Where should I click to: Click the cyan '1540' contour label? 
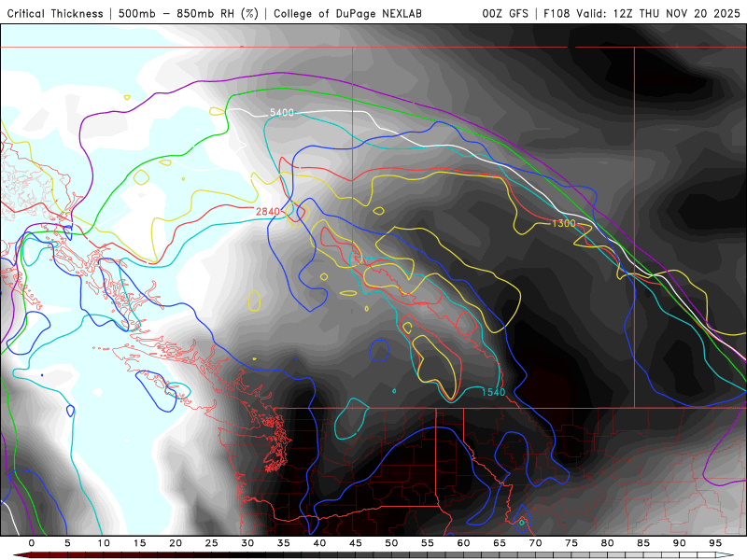pos(493,392)
